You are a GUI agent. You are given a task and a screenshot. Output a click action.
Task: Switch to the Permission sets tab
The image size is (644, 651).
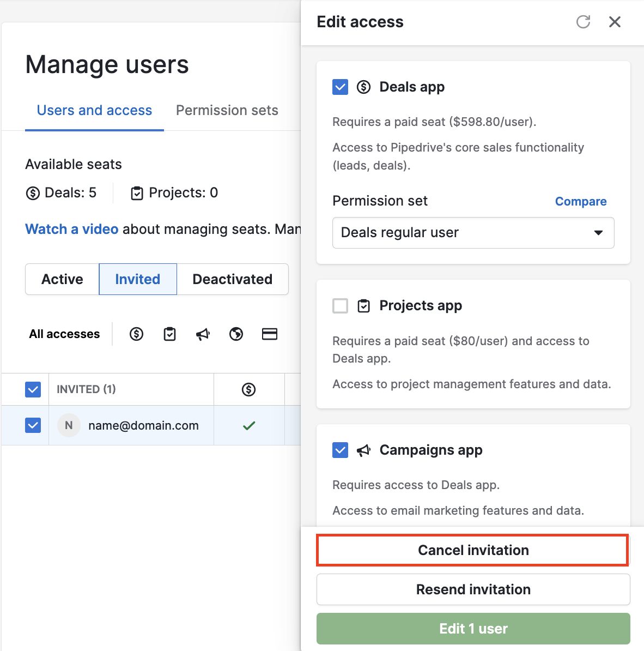coord(227,110)
